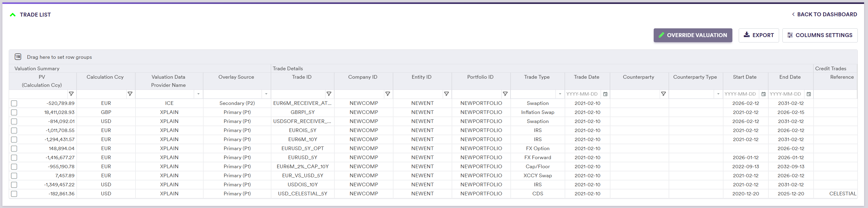The height and width of the screenshot is (208, 868).
Task: Go back to dashboard link
Action: coord(824,14)
